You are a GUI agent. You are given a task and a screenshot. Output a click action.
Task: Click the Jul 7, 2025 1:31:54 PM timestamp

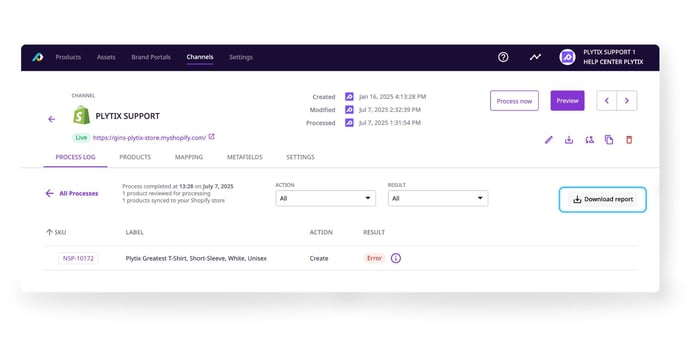[x=390, y=123]
